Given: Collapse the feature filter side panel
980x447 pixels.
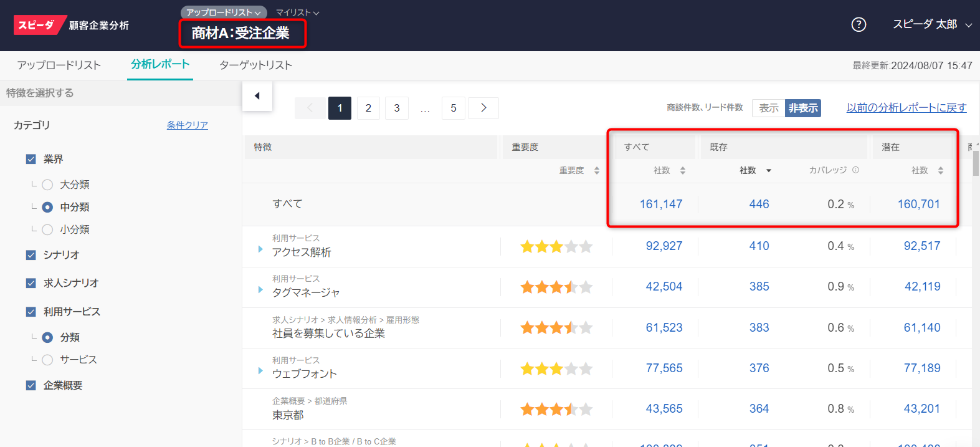Looking at the screenshot, I should 257,96.
